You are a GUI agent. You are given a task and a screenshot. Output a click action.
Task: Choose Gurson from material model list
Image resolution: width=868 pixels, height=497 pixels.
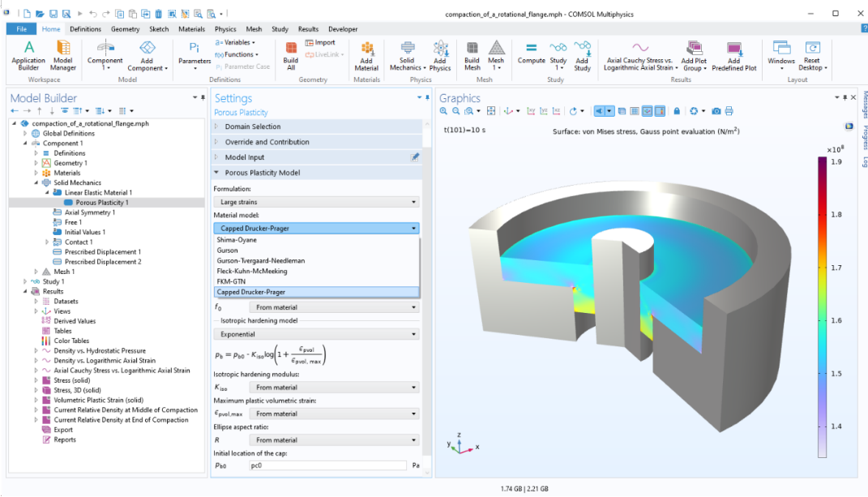pyautogui.click(x=317, y=251)
